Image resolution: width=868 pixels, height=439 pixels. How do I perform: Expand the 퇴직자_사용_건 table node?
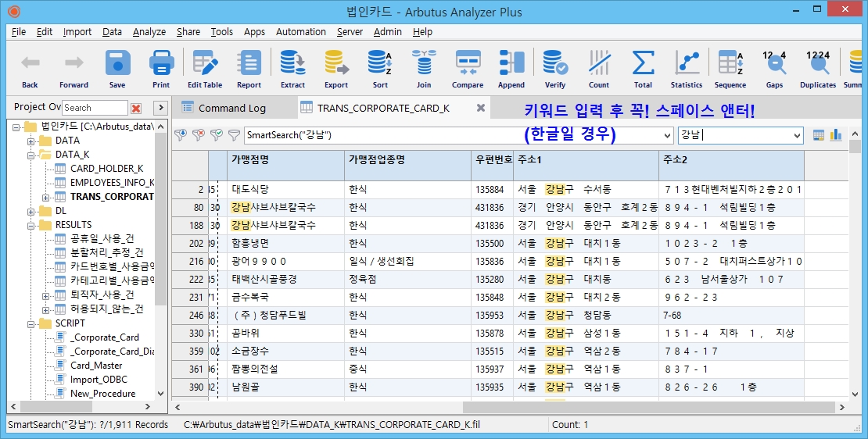45,296
